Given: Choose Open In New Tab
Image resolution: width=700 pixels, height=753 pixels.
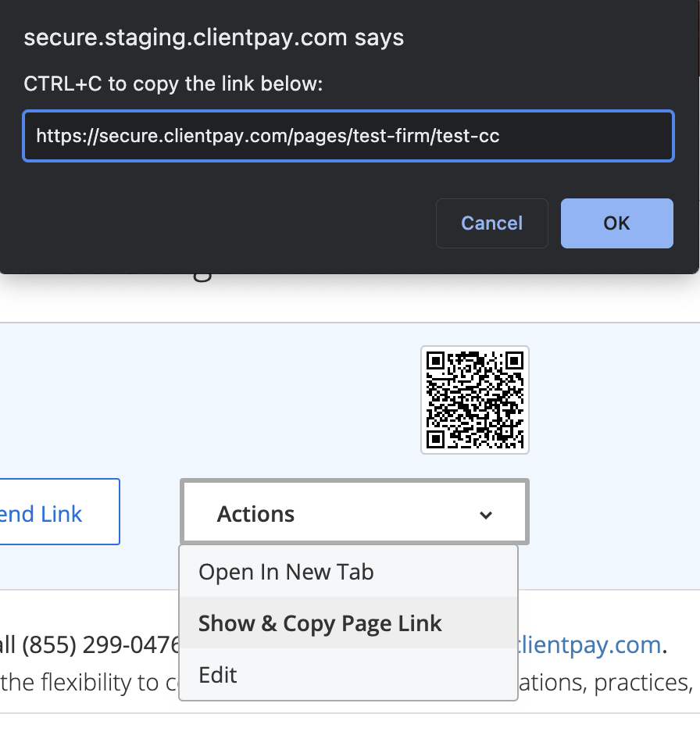Looking at the screenshot, I should tap(348, 572).
